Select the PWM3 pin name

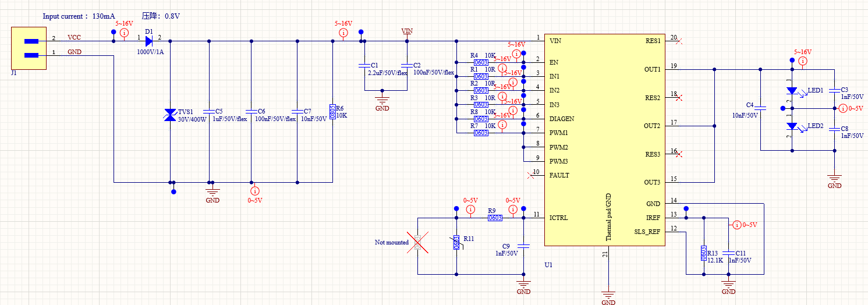coord(558,161)
